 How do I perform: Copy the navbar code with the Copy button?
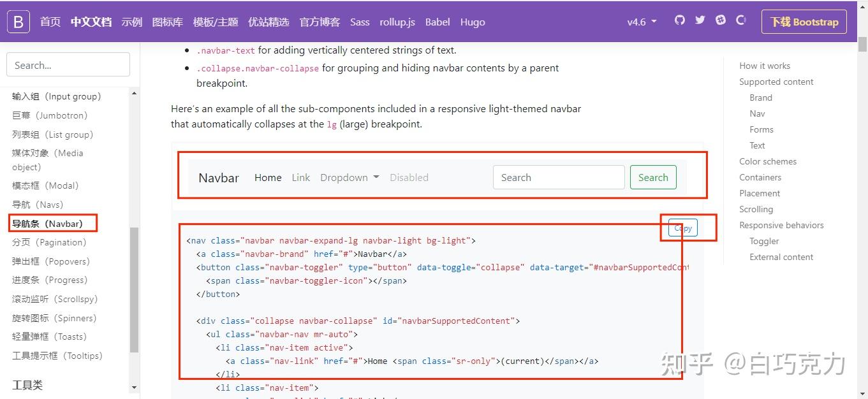coord(682,228)
